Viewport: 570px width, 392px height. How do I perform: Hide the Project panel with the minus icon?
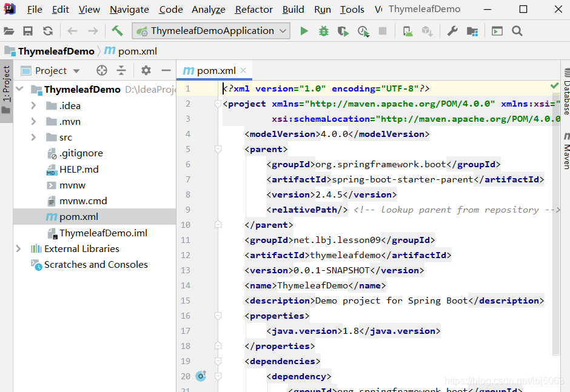tap(166, 70)
